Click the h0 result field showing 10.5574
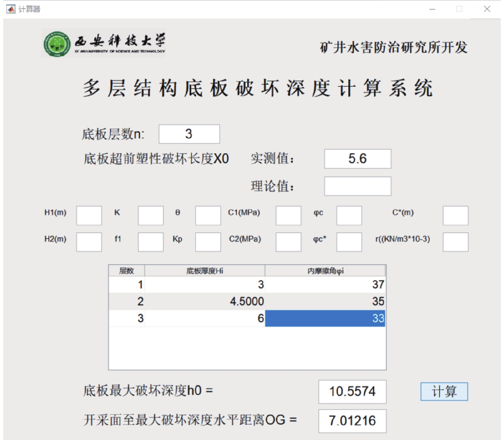 pos(352,392)
